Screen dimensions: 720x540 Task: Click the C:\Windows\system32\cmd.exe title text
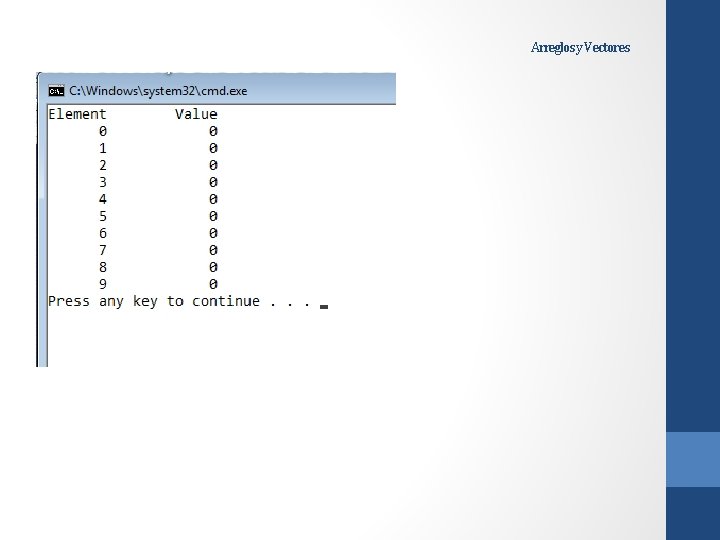click(158, 91)
